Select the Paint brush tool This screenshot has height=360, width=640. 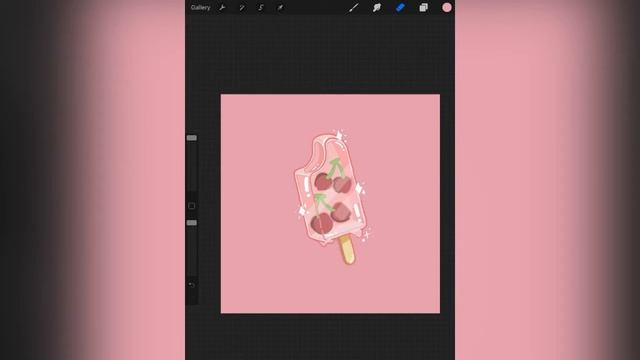(x=353, y=7)
